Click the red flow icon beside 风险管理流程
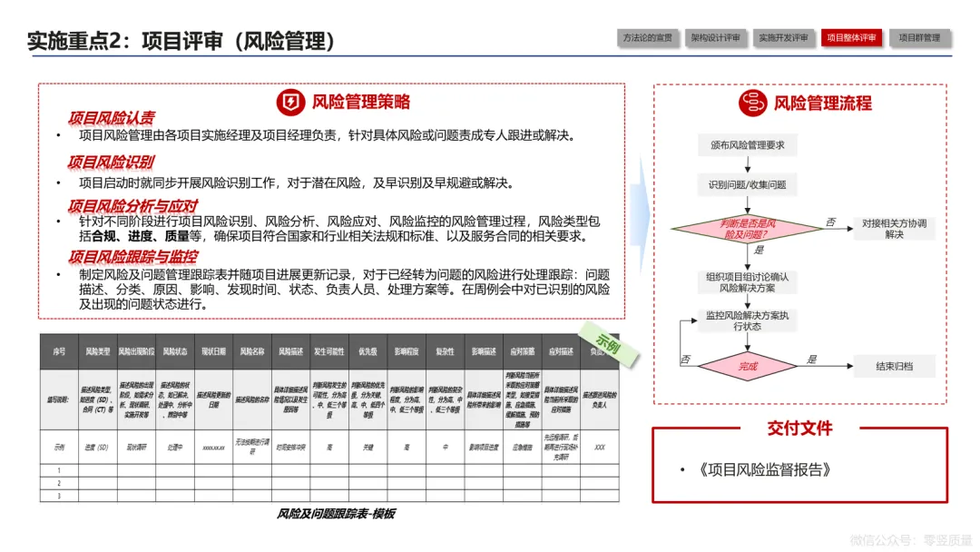Screen dimensions: 980x552 [x=752, y=103]
